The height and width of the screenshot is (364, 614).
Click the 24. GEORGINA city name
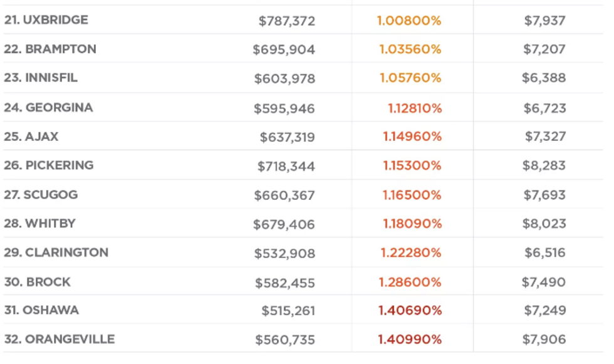click(49, 108)
